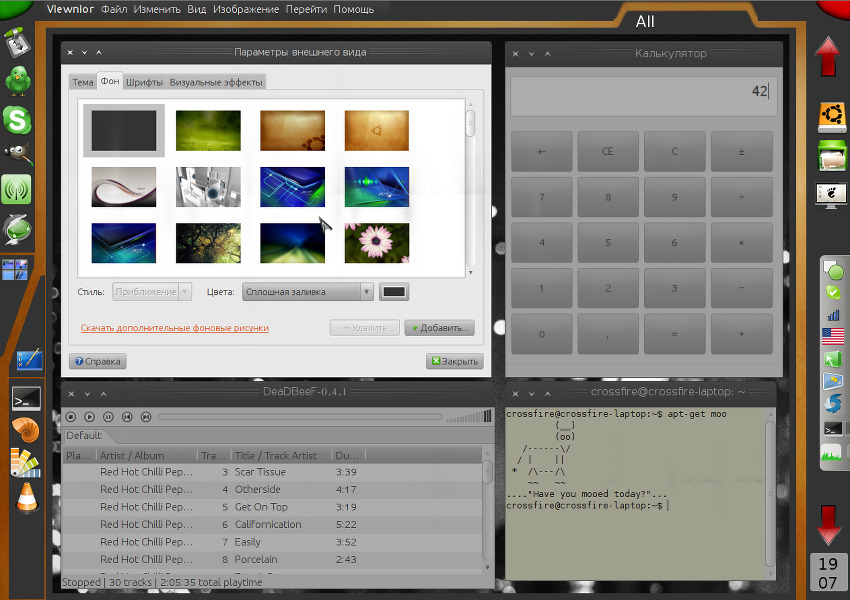Image resolution: width=850 pixels, height=600 pixels.
Task: Click the Калькулятор display field showing 42
Action: 644,95
